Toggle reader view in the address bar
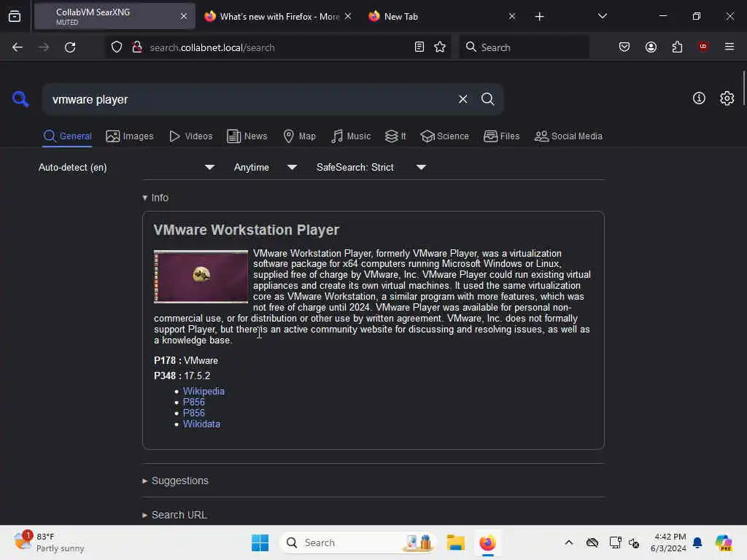 (419, 47)
